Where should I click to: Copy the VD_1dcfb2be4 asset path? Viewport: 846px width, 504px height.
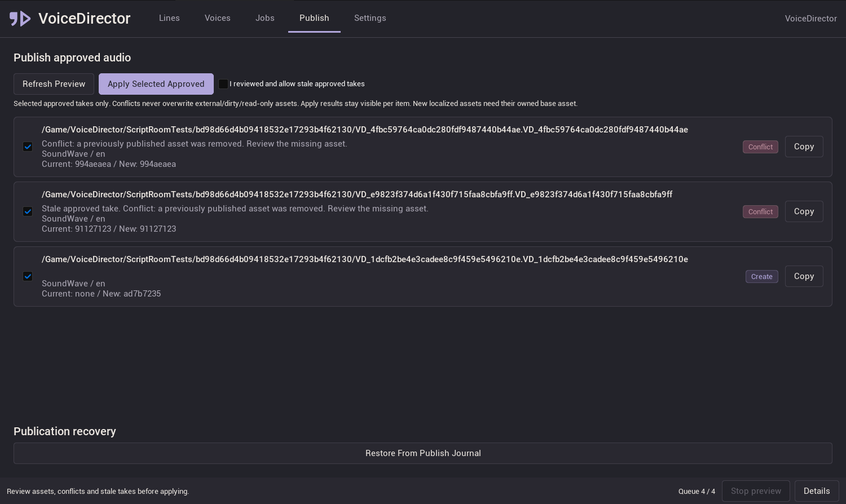pyautogui.click(x=804, y=276)
